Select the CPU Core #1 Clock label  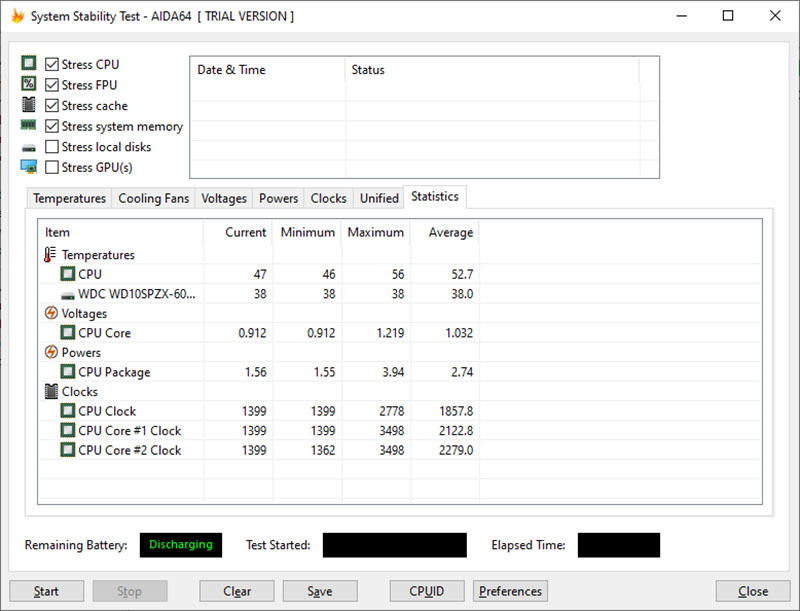[x=130, y=431]
